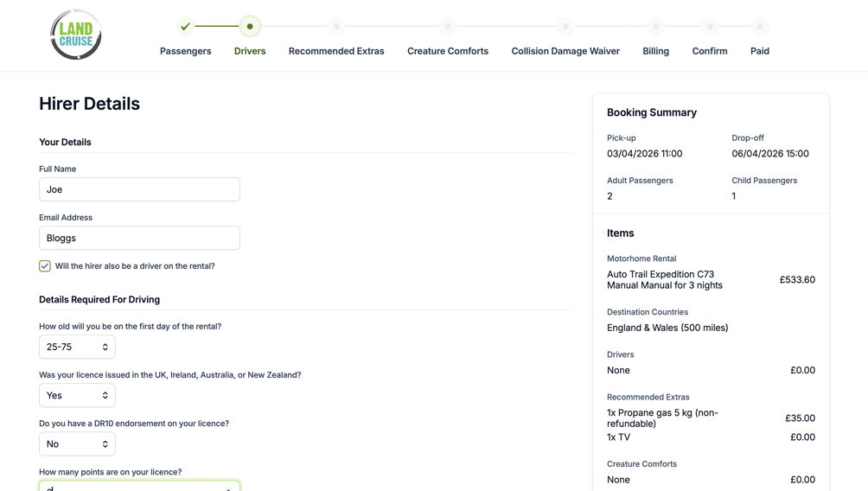
Task: Focus the Email Address input field
Action: pos(139,238)
